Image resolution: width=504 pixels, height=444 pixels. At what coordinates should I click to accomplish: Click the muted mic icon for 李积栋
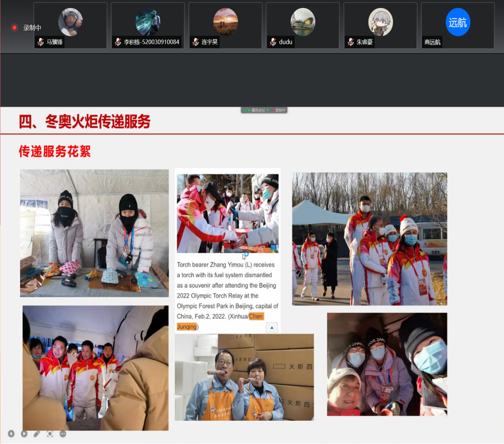(x=118, y=42)
